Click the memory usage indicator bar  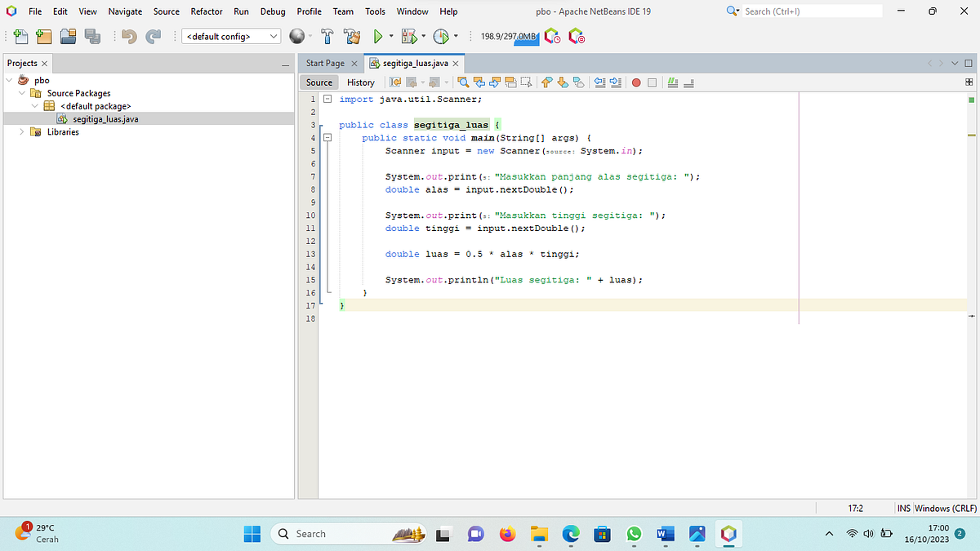(509, 36)
